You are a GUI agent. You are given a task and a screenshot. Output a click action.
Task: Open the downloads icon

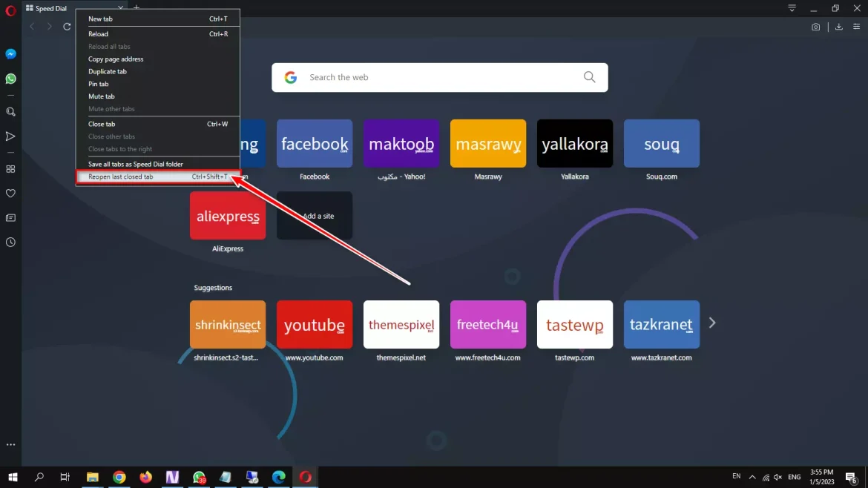(x=838, y=27)
